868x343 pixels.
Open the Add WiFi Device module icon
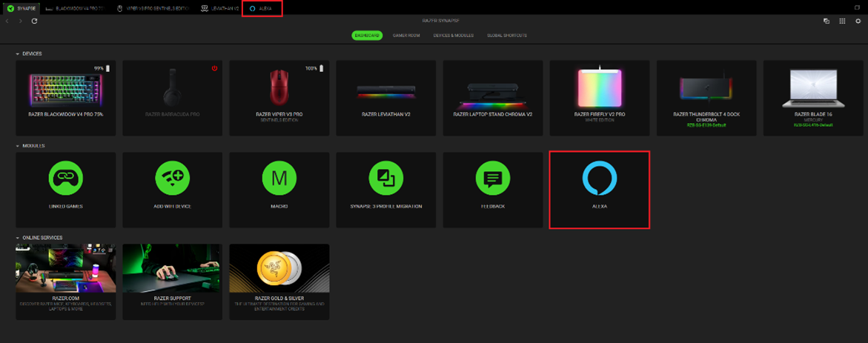(173, 178)
